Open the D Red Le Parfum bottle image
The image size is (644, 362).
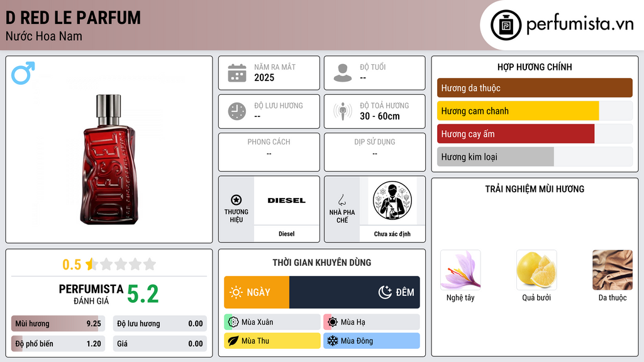109,160
